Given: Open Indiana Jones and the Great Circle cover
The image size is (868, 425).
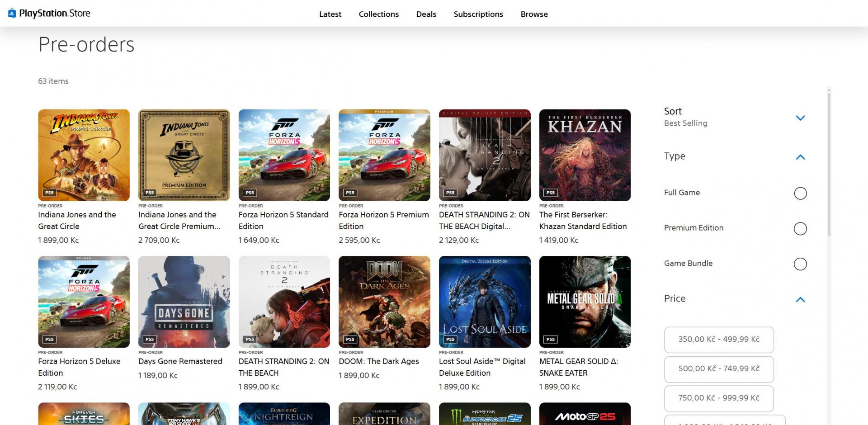Looking at the screenshot, I should point(84,155).
